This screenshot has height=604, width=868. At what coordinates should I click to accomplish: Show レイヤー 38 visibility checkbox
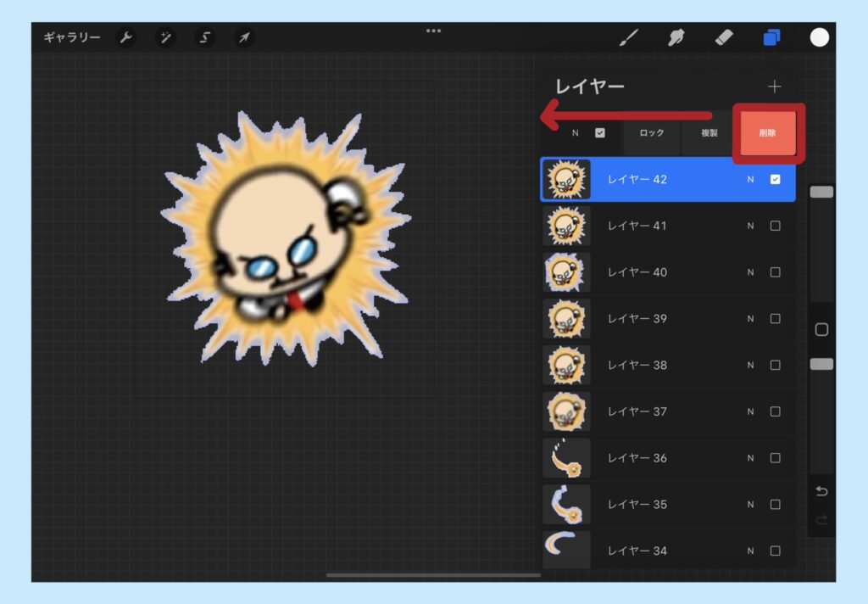[775, 365]
